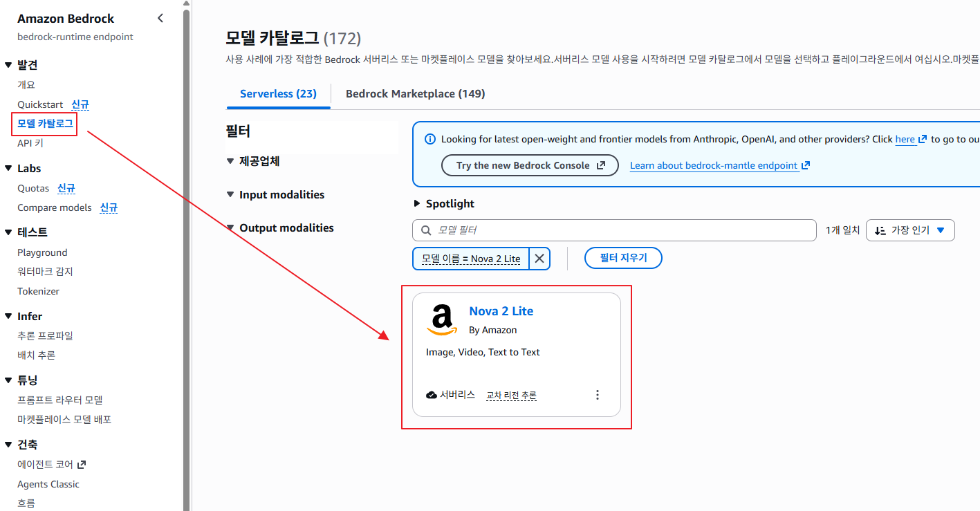980x511 pixels.
Task: Click the 신규 badge next to Compare models
Action: tap(109, 207)
